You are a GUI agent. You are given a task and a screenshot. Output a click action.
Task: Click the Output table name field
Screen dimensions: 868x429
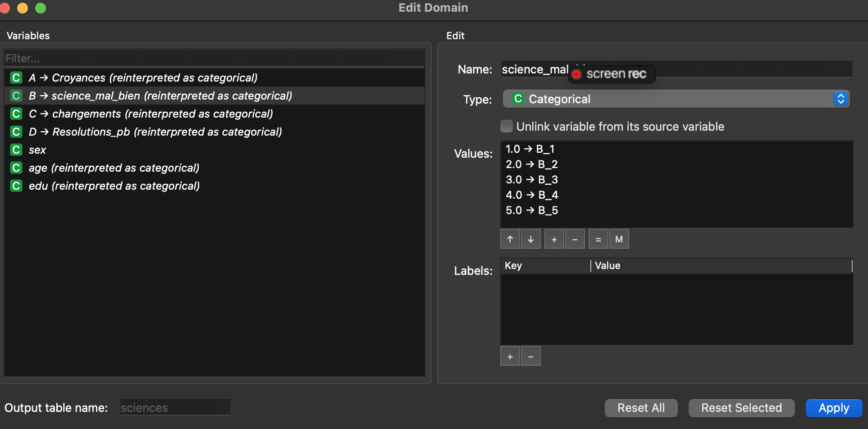[x=175, y=408]
